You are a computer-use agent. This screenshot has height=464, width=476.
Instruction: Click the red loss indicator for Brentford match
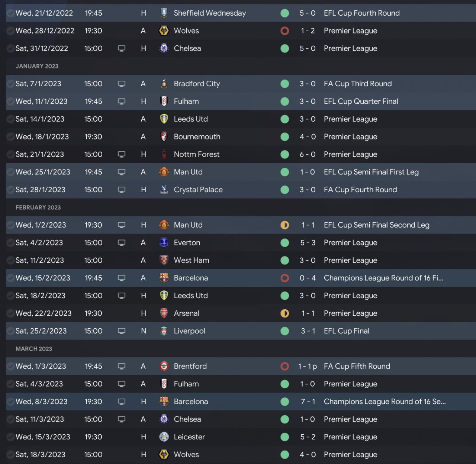[284, 366]
